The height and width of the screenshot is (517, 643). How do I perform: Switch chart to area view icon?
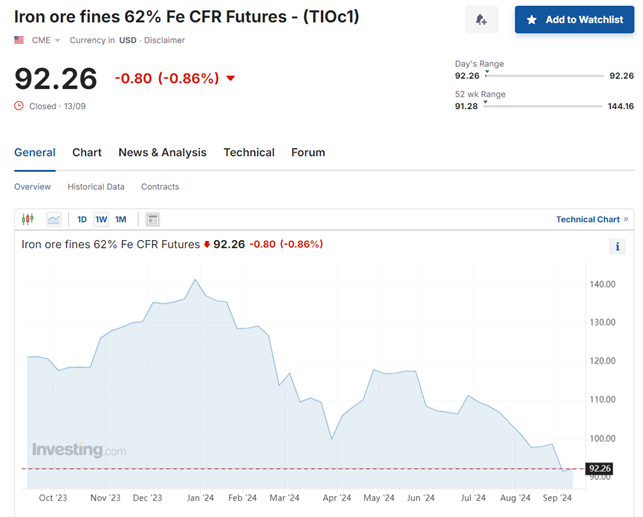click(x=54, y=219)
